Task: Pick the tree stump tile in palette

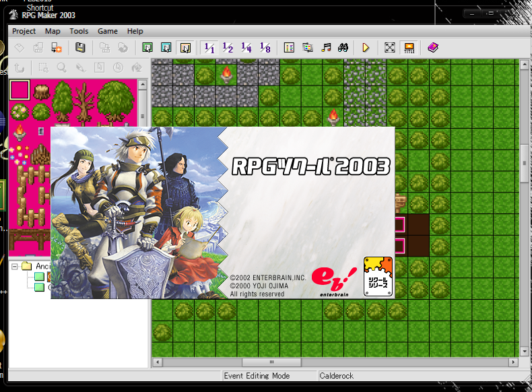Action: 41,92
